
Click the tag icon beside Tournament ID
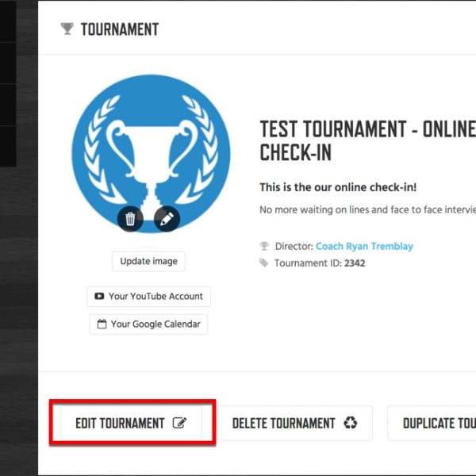[x=264, y=263]
